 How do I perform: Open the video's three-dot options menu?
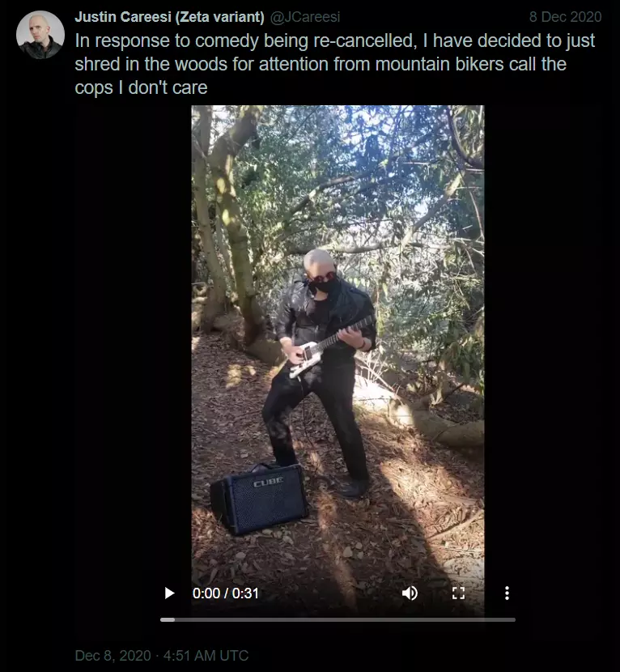[x=507, y=593]
